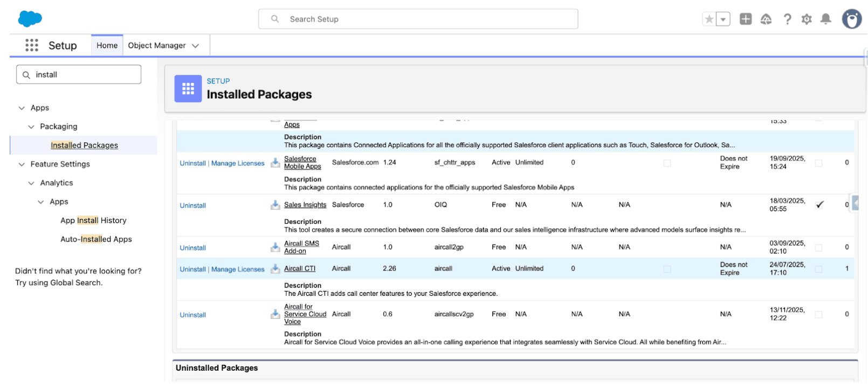Open the user profile avatar

point(851,19)
